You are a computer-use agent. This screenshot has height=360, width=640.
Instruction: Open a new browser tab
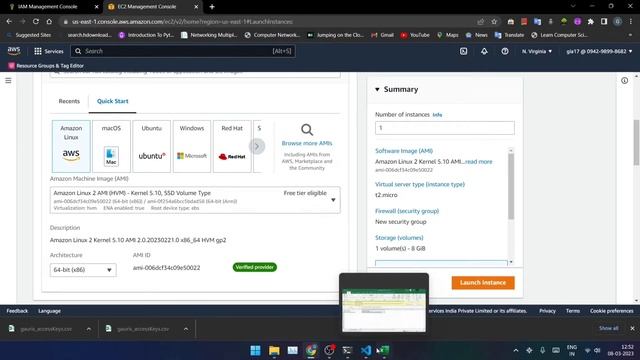click(212, 7)
